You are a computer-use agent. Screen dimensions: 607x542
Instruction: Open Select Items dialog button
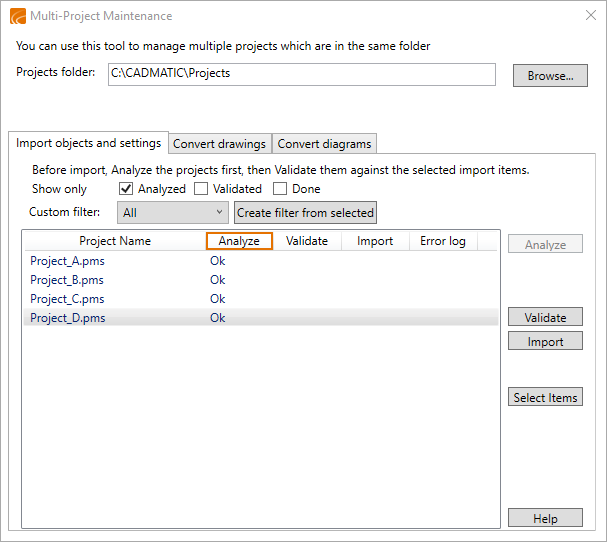click(x=545, y=397)
